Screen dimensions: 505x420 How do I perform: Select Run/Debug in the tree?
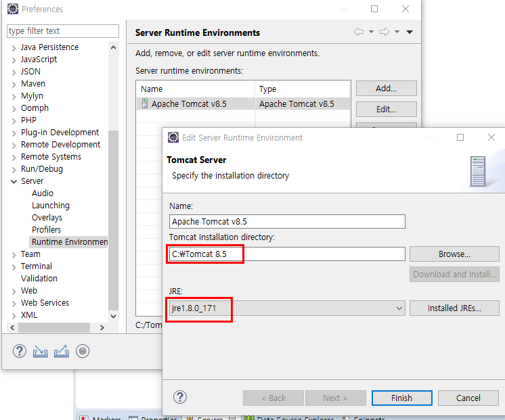[42, 169]
